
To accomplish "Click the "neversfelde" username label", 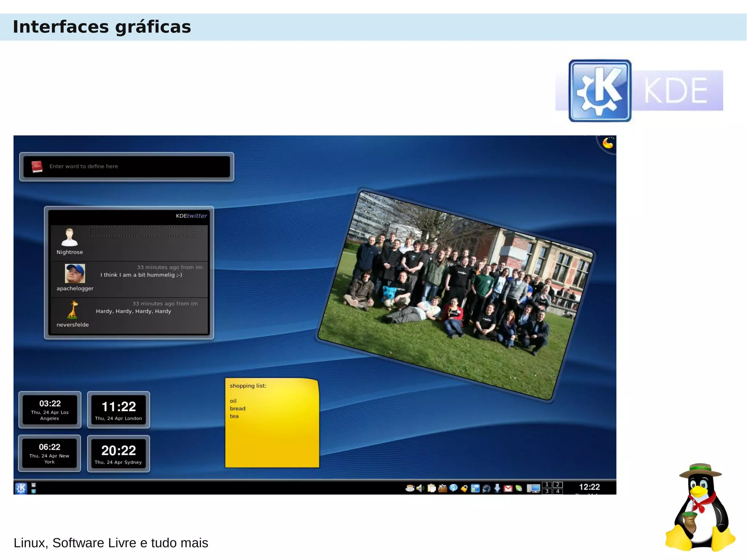I will click(x=73, y=325).
